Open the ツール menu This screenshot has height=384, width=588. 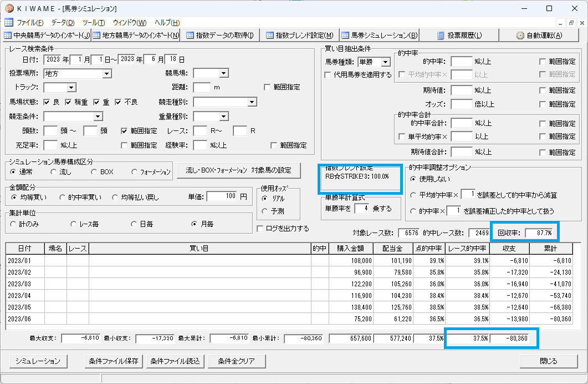pos(93,23)
